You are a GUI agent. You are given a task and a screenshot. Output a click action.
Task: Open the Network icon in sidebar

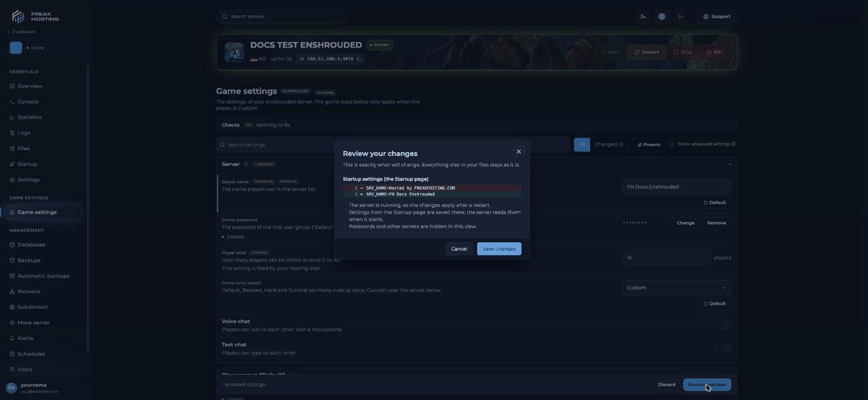pos(12,292)
